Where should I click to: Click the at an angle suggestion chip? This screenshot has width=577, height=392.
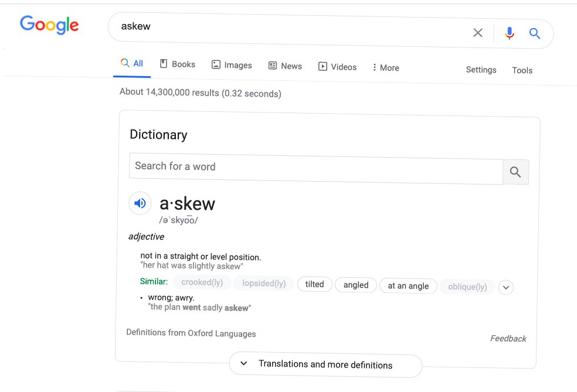point(408,286)
